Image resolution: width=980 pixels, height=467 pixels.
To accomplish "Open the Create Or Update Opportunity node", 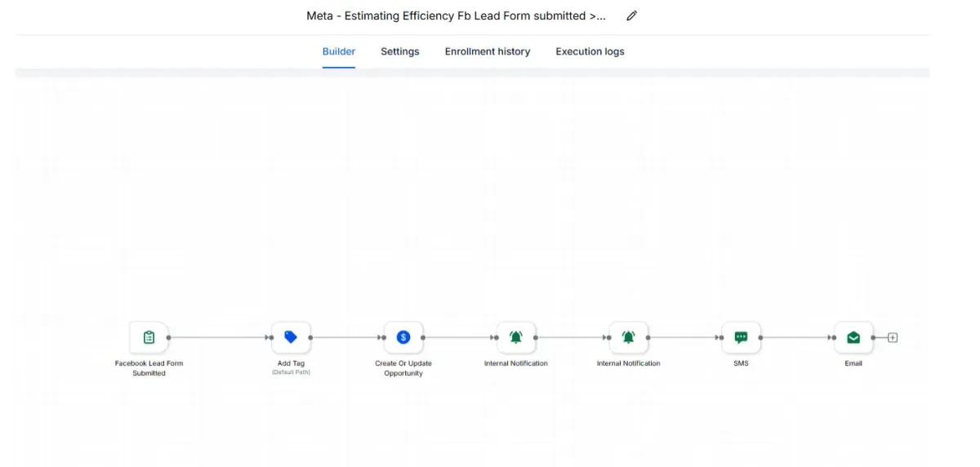I will tap(403, 337).
